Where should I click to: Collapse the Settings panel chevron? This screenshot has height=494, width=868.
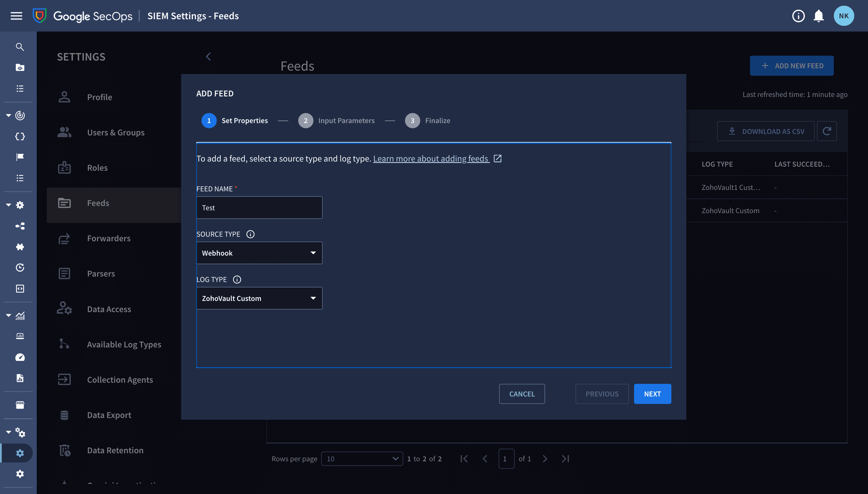208,57
